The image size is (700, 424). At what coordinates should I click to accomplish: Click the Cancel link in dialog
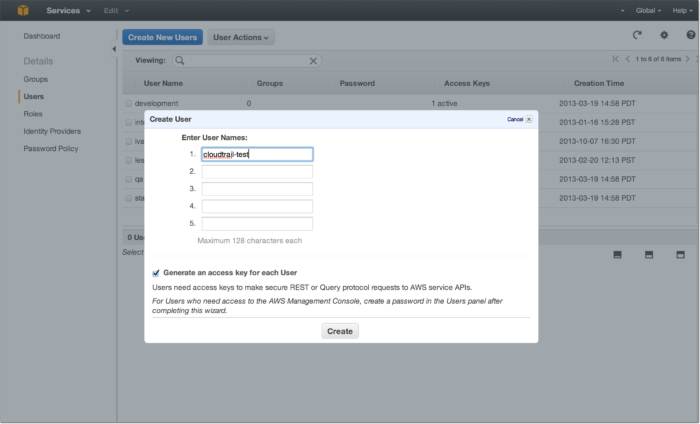514,119
